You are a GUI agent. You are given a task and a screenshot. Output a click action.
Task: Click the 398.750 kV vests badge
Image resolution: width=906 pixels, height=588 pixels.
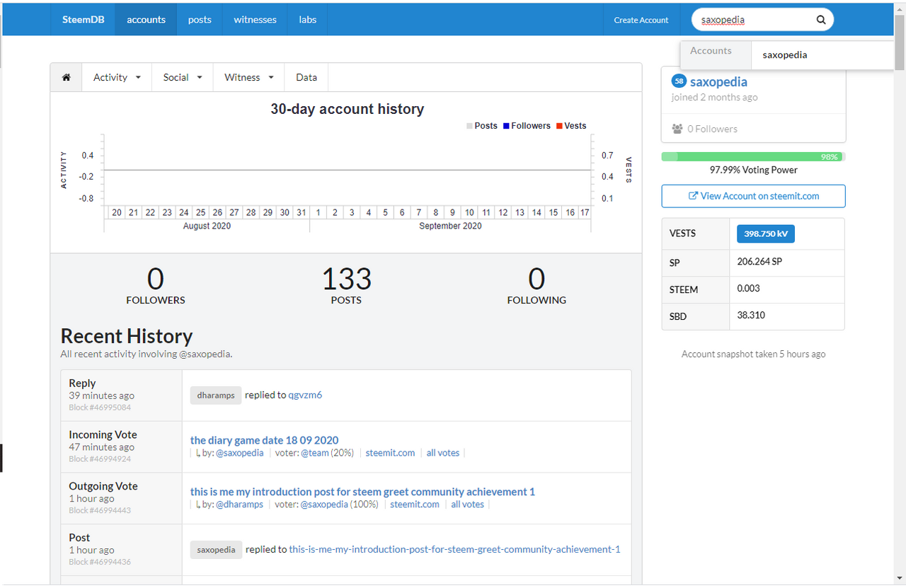[x=766, y=234]
